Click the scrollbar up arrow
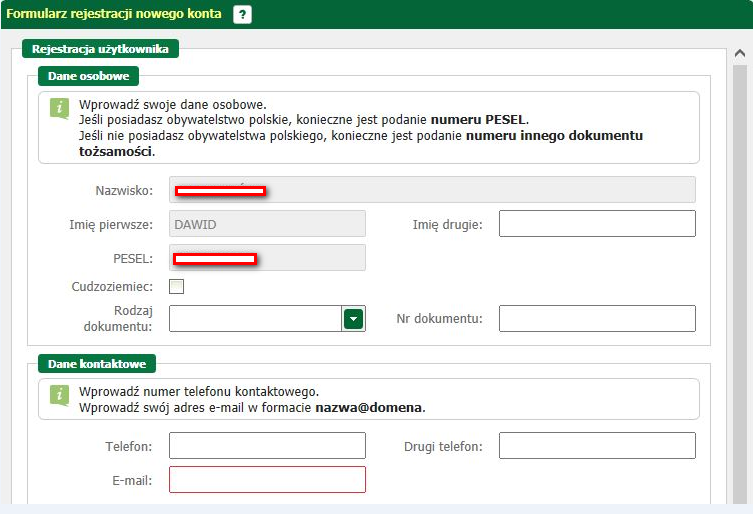The height and width of the screenshot is (514, 753). pos(740,54)
